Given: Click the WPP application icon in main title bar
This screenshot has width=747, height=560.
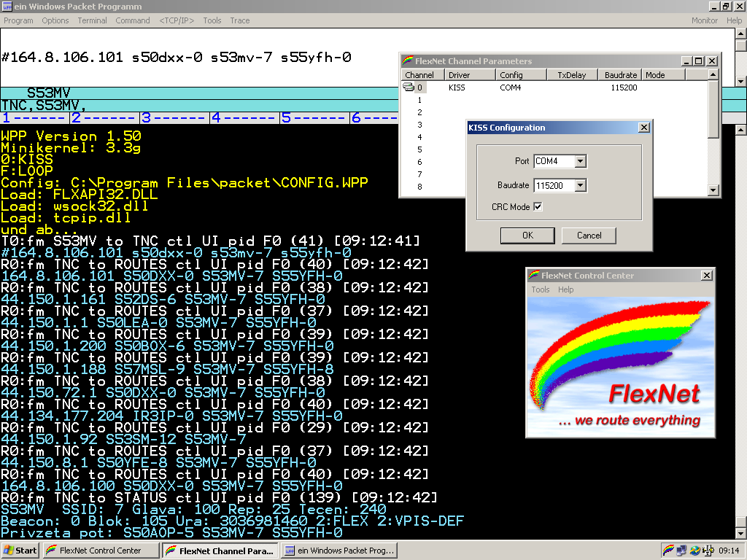Looking at the screenshot, I should tap(7, 6).
